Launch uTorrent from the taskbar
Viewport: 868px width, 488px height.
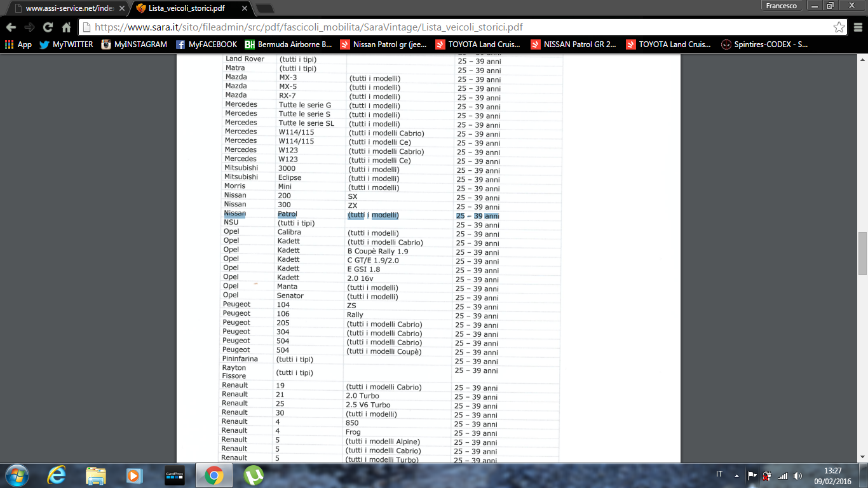[x=254, y=475]
